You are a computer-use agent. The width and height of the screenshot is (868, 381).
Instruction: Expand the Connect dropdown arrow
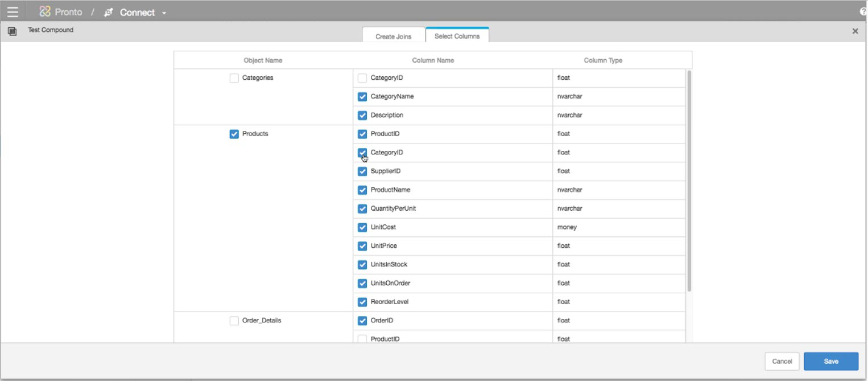tap(164, 13)
